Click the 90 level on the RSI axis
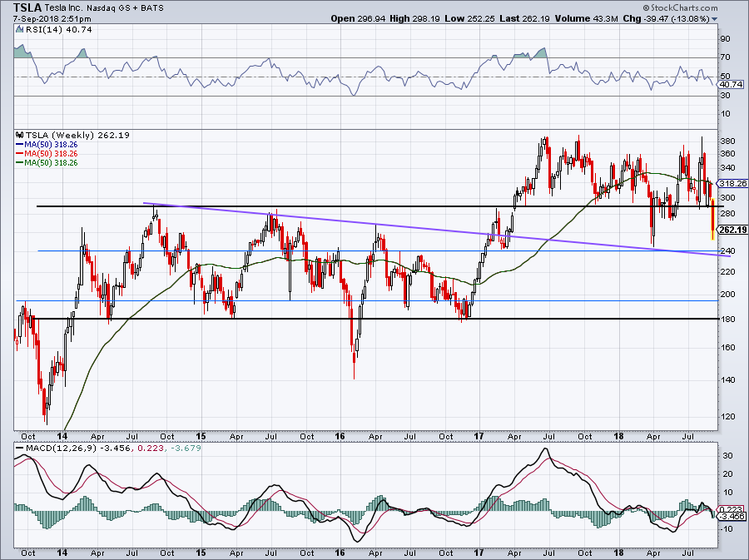This screenshot has width=749, height=560. [726, 39]
